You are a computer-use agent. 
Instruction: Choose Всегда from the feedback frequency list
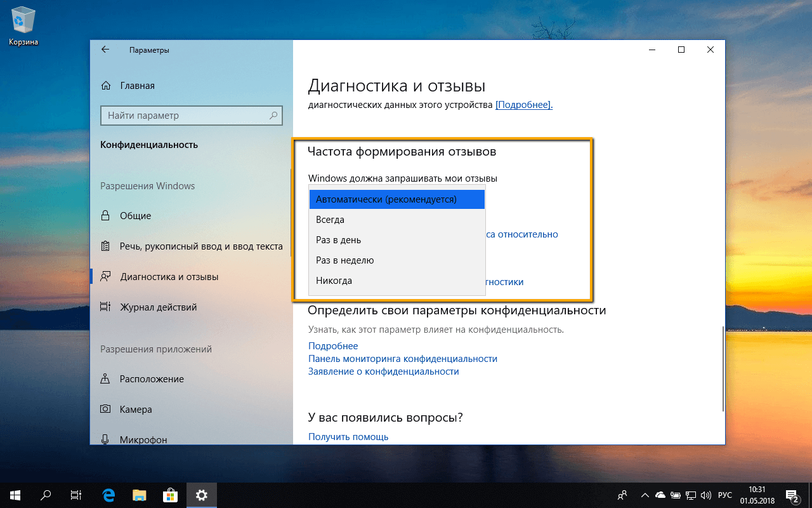[x=396, y=220]
